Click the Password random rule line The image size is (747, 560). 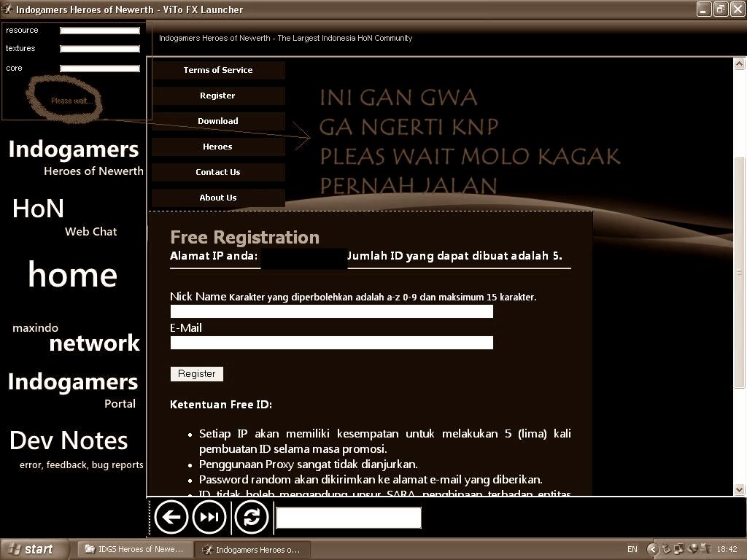(x=371, y=480)
